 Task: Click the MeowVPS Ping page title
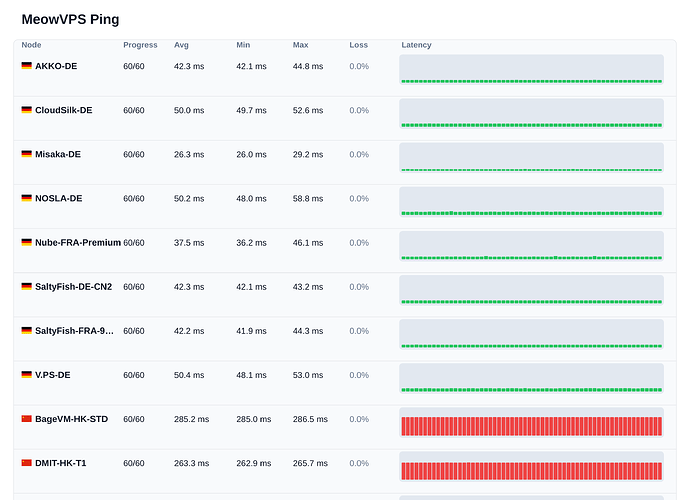click(x=70, y=19)
